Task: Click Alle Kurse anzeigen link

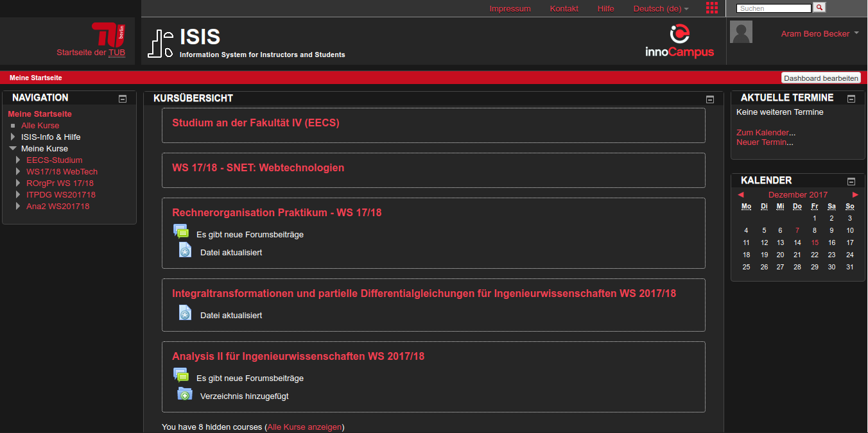Action: click(304, 427)
